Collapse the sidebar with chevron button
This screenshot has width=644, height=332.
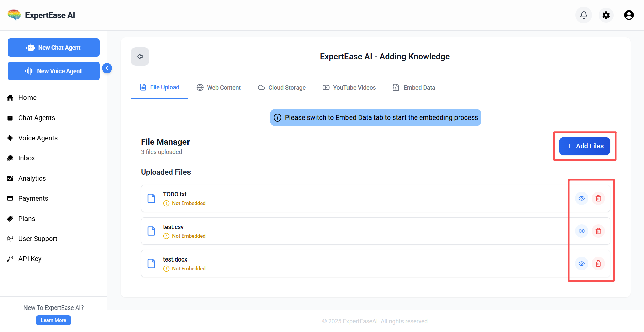107,68
